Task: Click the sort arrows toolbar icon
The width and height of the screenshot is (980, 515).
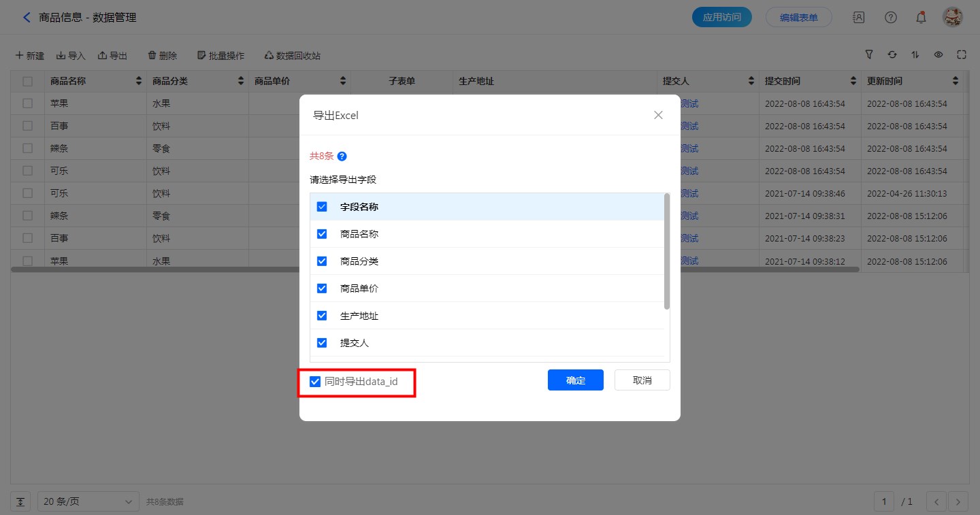Action: (x=915, y=55)
